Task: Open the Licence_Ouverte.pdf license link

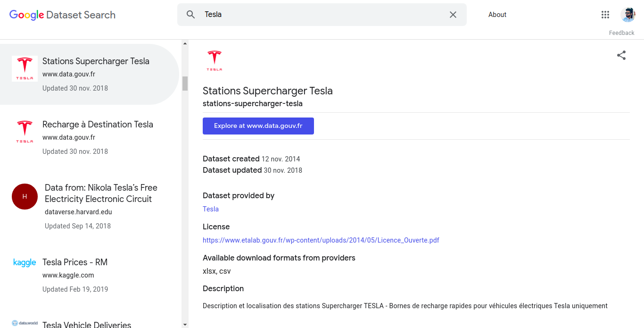Action: tap(321, 240)
